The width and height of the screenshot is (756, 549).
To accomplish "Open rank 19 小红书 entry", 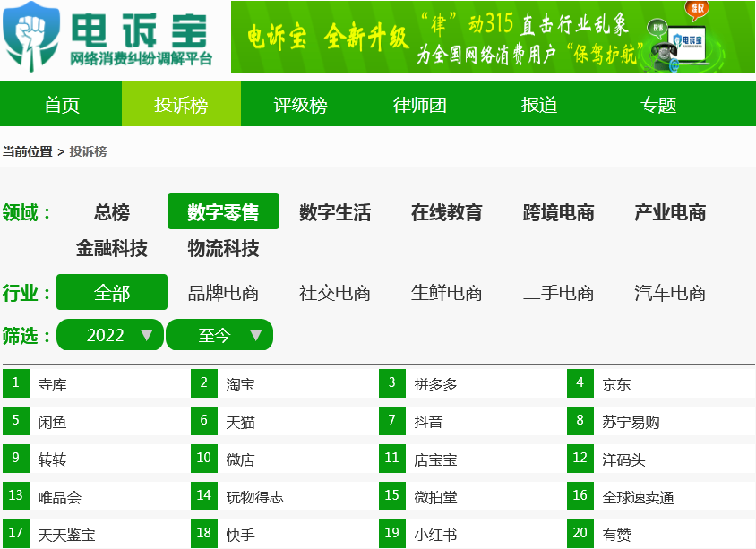I will click(471, 534).
